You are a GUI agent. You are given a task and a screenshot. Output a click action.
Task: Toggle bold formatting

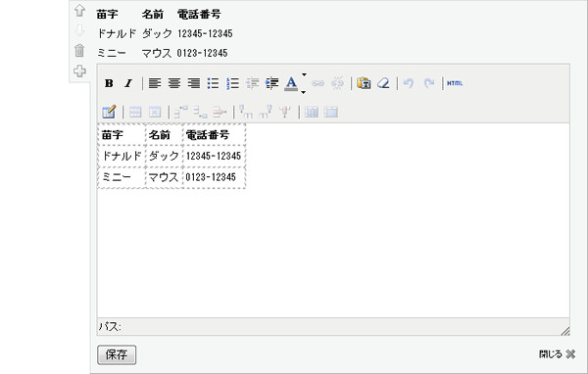pyautogui.click(x=109, y=83)
